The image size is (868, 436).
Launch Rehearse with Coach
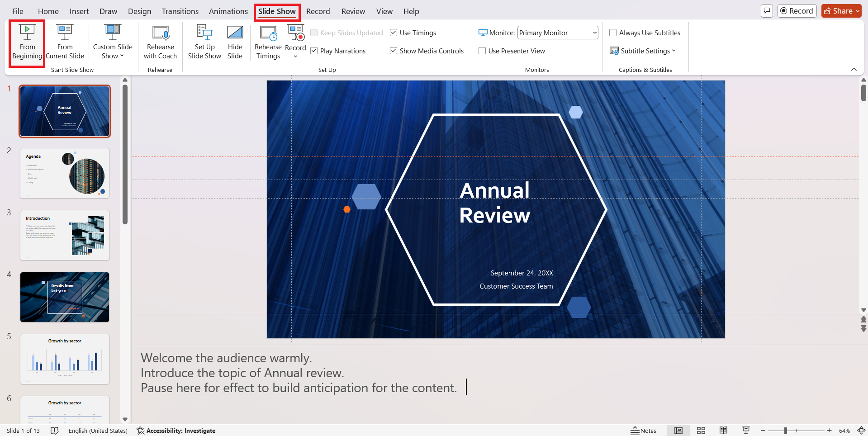point(160,43)
